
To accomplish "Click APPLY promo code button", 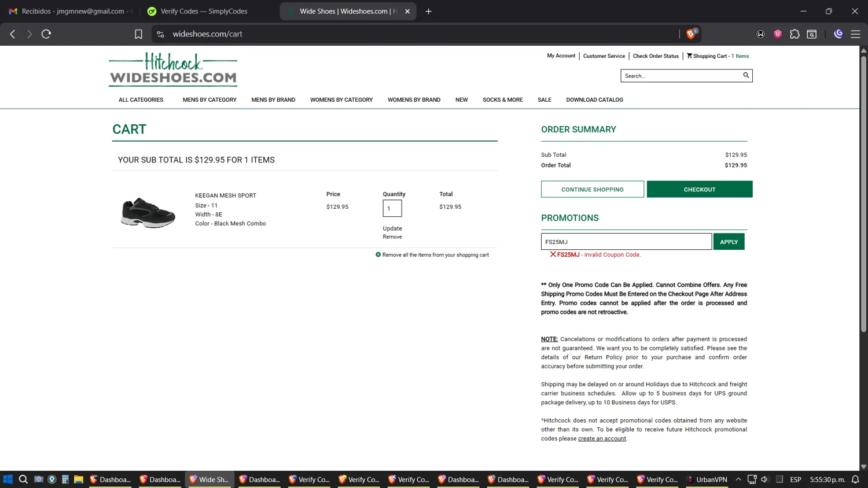I will point(729,242).
